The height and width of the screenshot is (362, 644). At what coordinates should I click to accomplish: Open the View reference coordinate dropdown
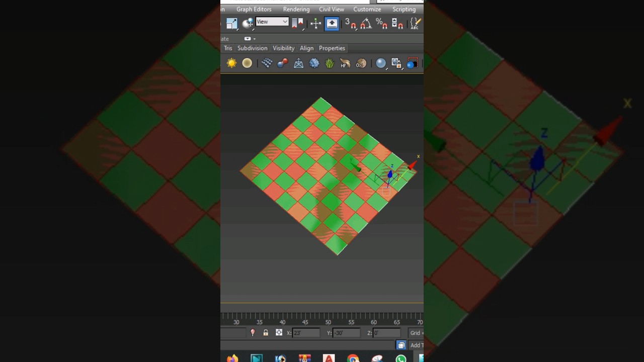tap(272, 22)
